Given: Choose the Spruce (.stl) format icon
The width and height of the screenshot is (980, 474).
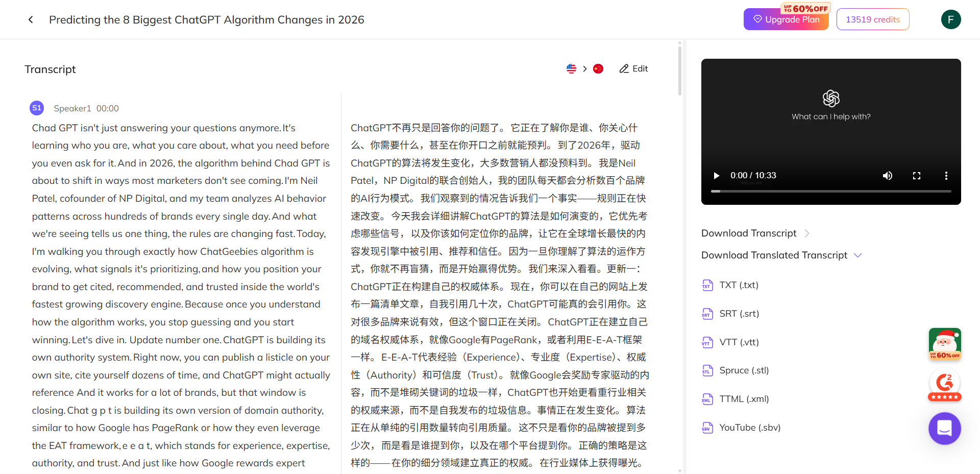Looking at the screenshot, I should [x=707, y=370].
